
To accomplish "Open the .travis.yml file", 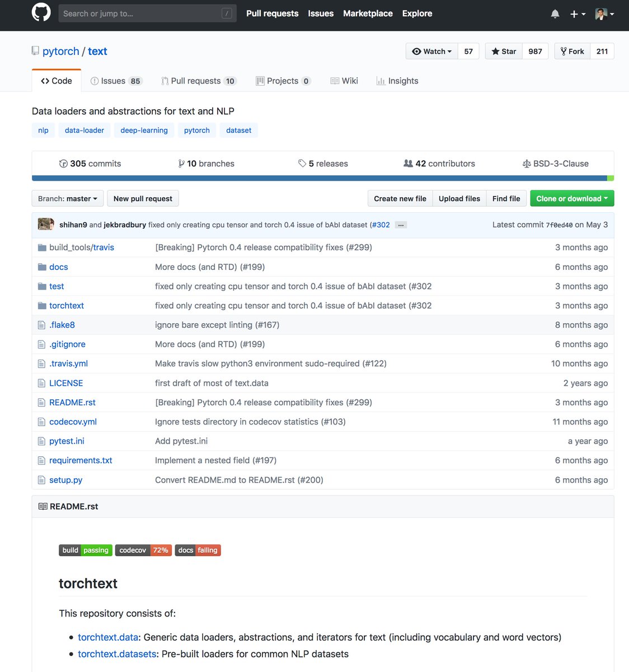I will point(68,363).
